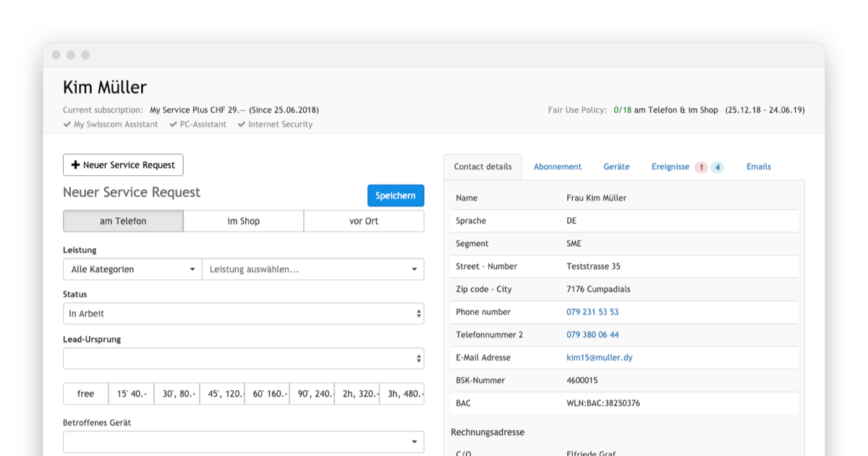Open the Betroffenes Gerät dropdown
The width and height of the screenshot is (868, 456).
(x=243, y=442)
